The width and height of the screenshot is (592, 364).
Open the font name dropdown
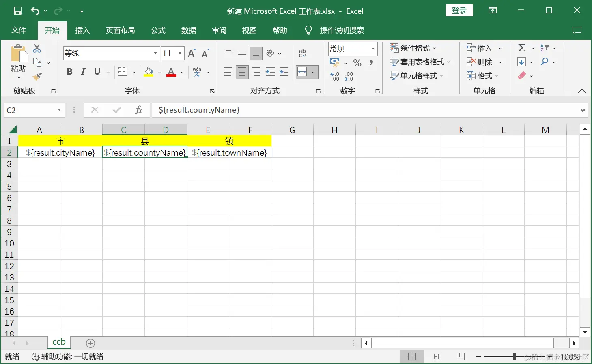coord(155,53)
